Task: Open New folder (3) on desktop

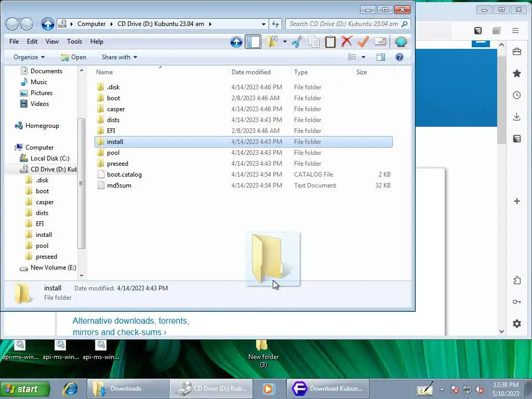Action: point(263,353)
